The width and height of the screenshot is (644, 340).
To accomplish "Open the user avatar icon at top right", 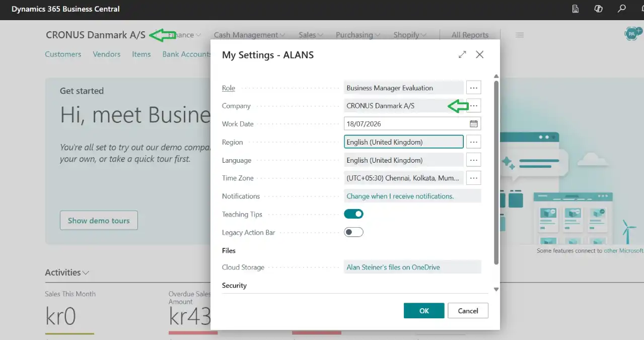I will (x=632, y=34).
